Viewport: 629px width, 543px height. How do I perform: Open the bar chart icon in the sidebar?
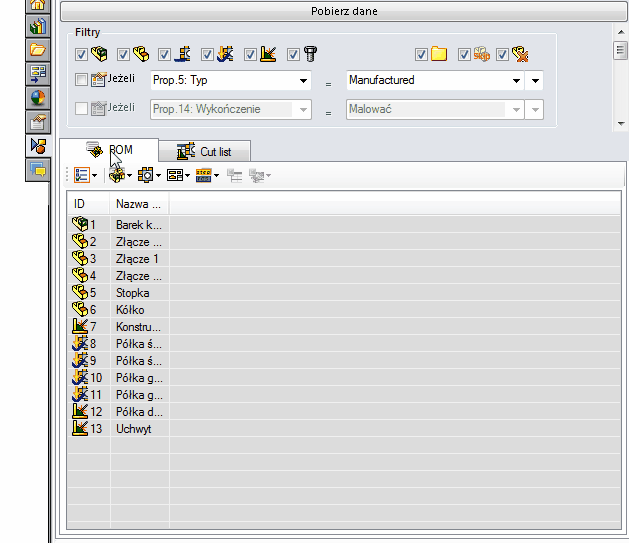coord(38,26)
